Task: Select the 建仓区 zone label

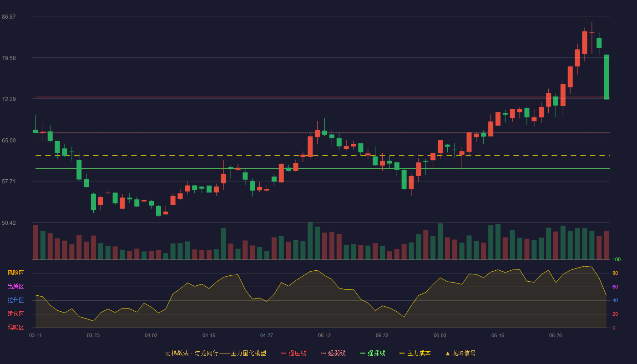Action: (15, 314)
